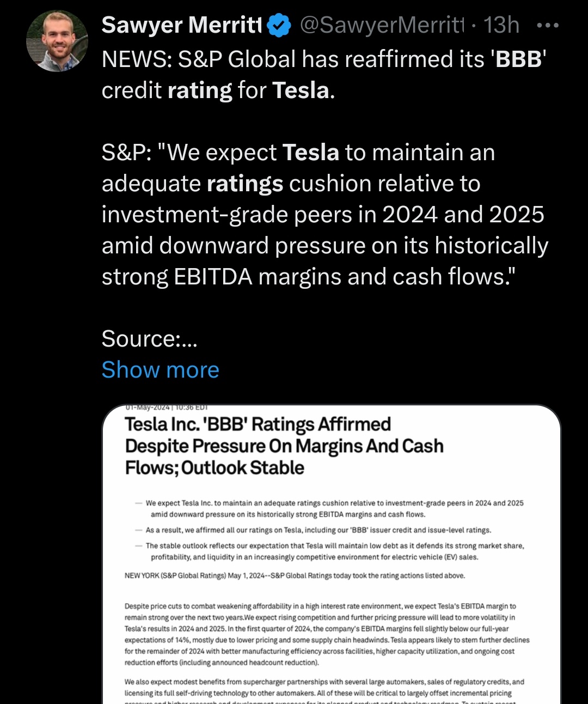The width and height of the screenshot is (588, 704).
Task: Open the three-dot more options menu
Action: click(547, 26)
